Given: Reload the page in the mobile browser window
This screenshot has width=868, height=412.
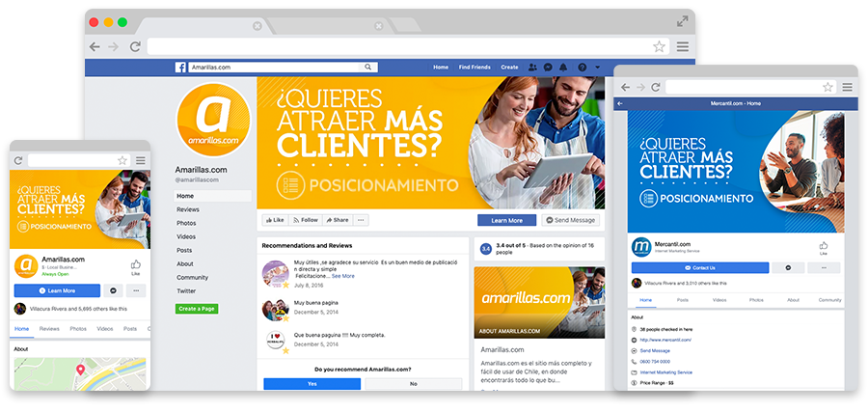Looking at the screenshot, I should (18, 160).
